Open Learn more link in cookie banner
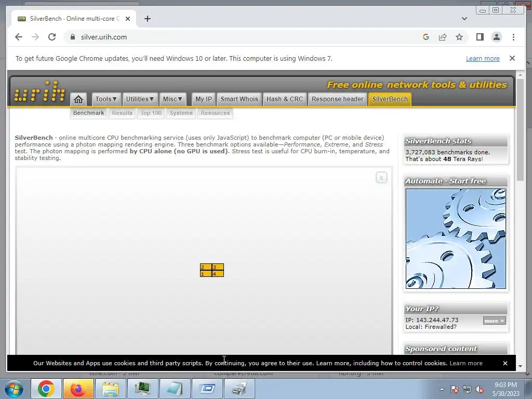The height and width of the screenshot is (399, 532). 466,363
